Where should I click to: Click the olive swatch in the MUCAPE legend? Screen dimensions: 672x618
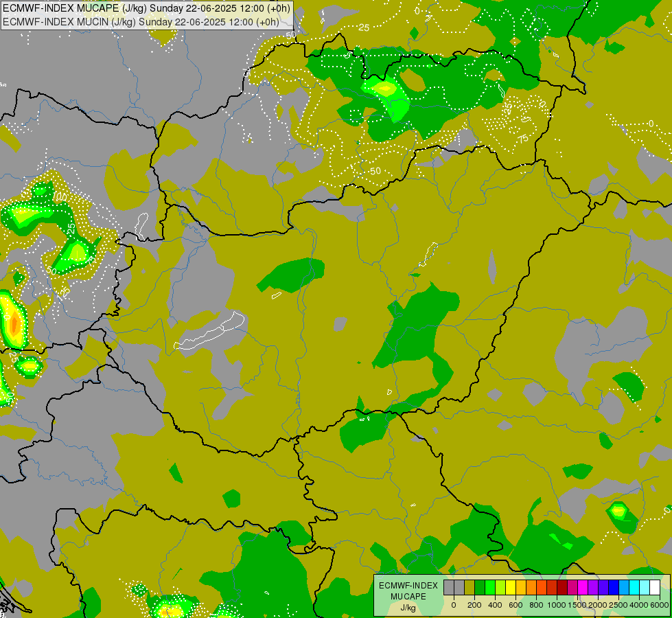[470, 587]
